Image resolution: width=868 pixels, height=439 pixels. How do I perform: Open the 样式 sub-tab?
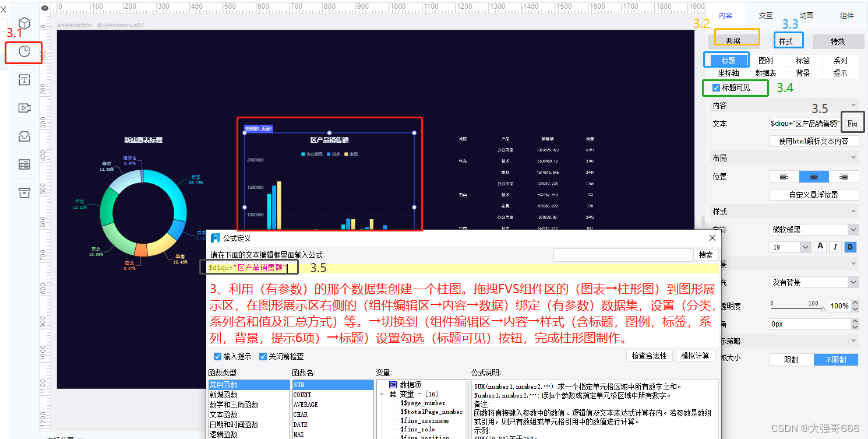786,41
